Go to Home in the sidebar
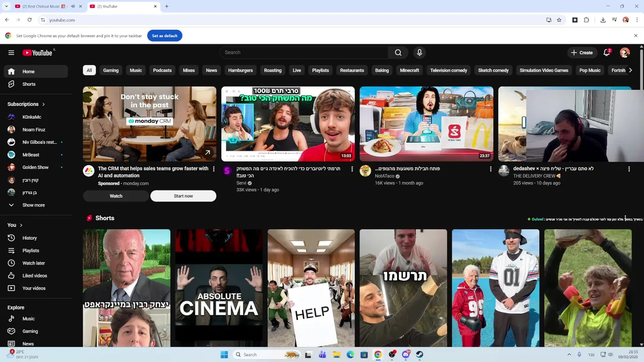 pyautogui.click(x=35, y=71)
